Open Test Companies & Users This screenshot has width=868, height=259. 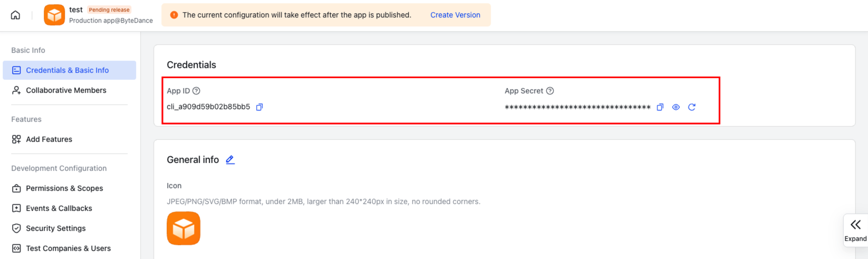68,248
